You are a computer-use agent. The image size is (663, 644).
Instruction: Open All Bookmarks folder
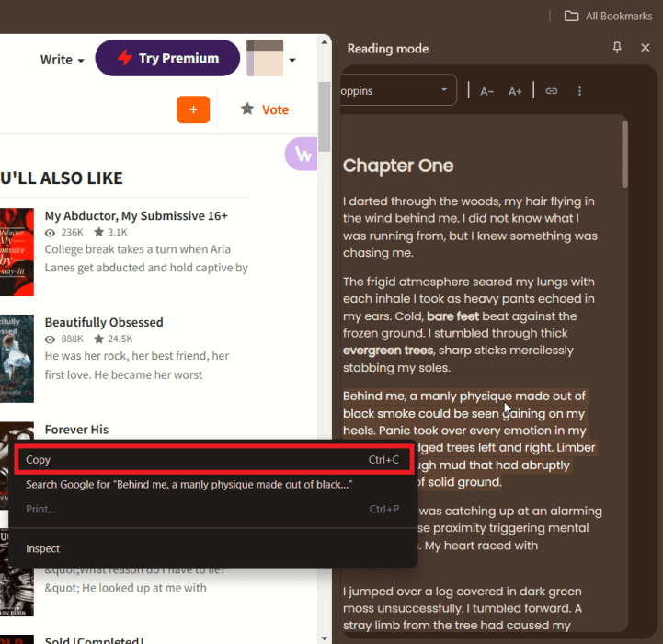tap(608, 16)
